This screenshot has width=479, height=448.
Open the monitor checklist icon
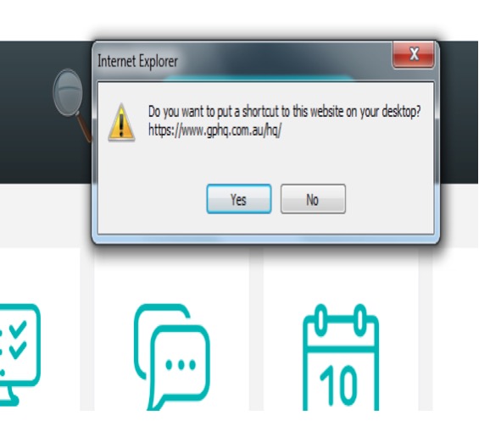coord(20,355)
